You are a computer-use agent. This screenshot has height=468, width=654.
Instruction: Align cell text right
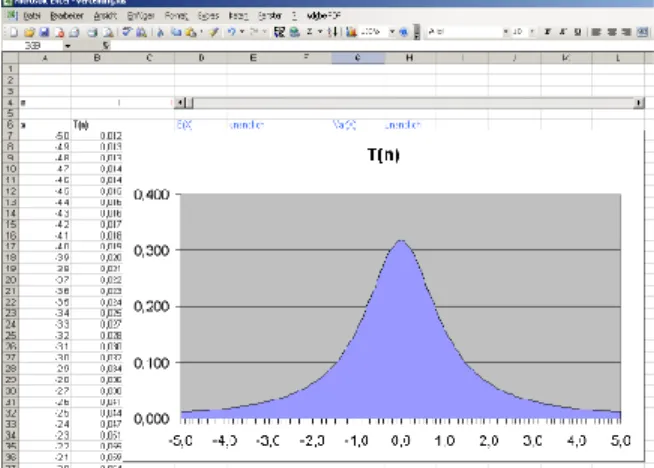pos(626,32)
